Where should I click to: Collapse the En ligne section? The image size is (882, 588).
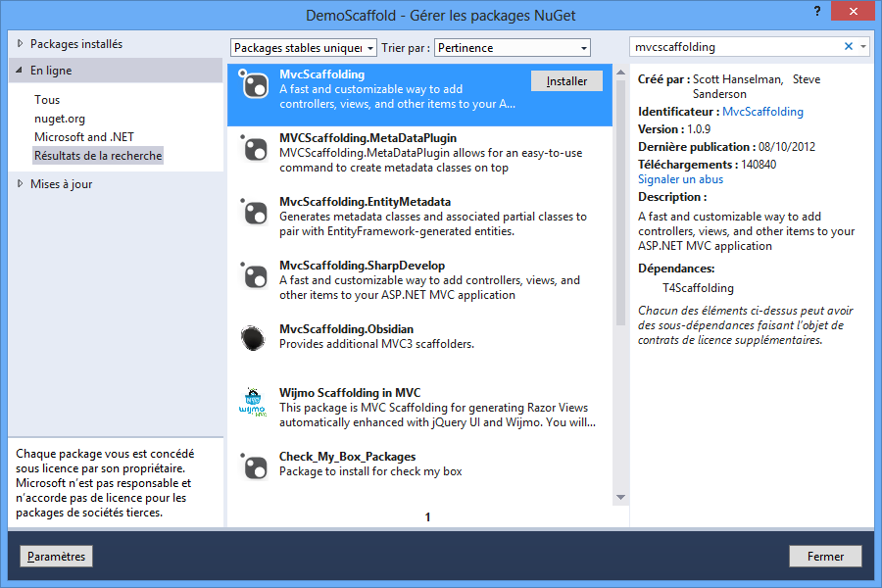coord(20,71)
